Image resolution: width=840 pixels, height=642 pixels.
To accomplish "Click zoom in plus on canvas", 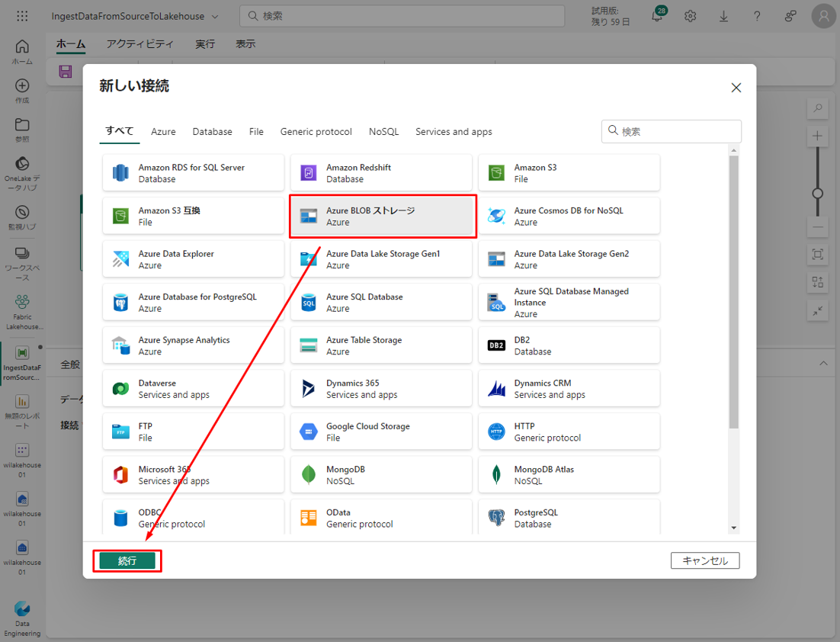I will (817, 136).
